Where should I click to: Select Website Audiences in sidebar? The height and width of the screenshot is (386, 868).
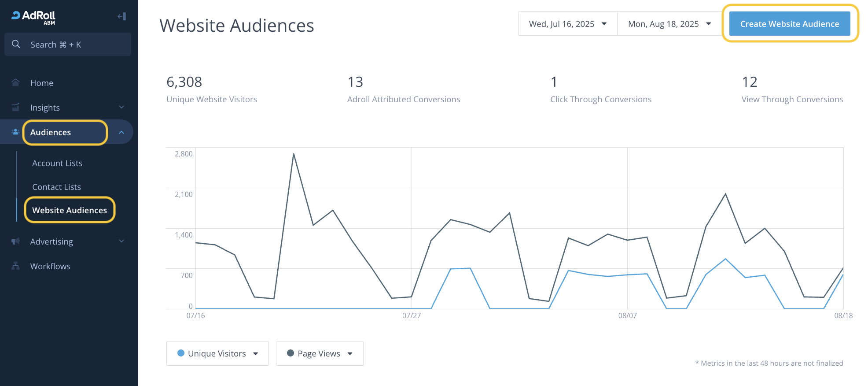click(70, 210)
